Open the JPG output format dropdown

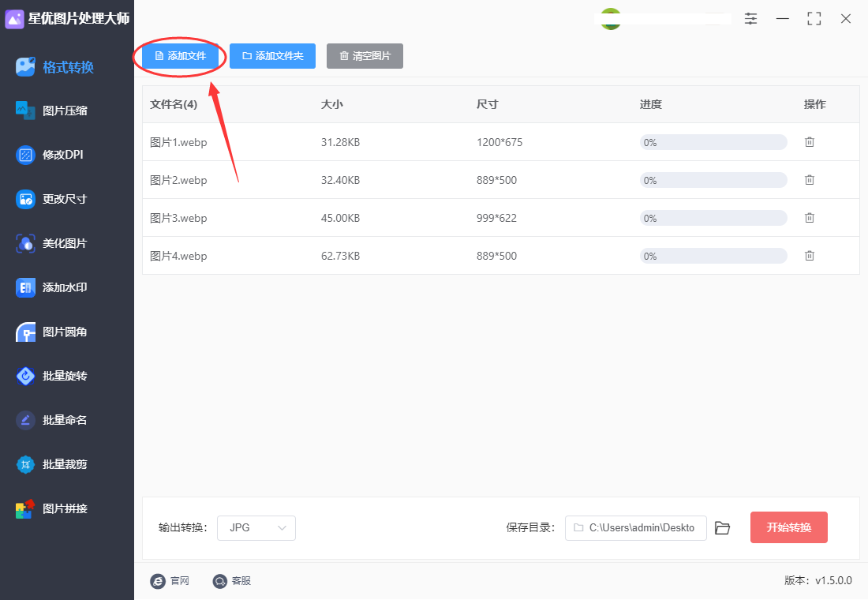click(256, 528)
